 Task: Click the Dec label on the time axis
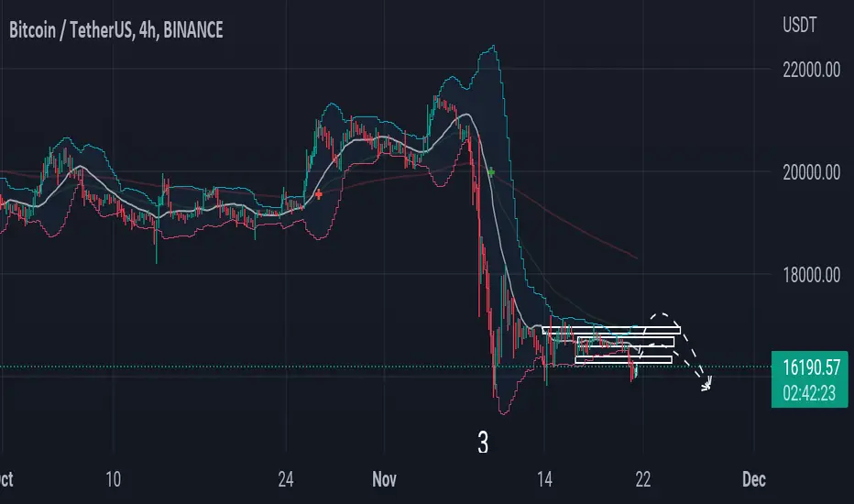(754, 479)
